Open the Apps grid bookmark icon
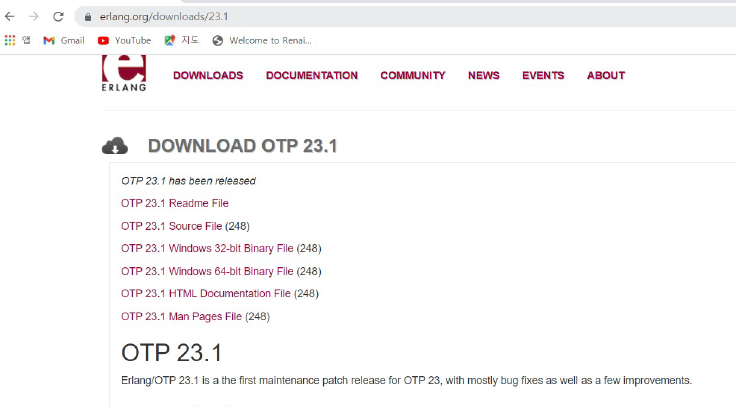 click(10, 40)
